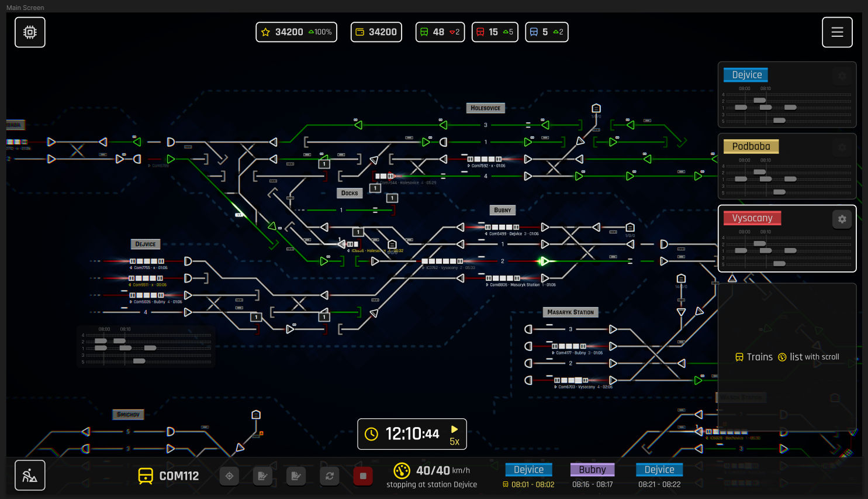
Task: Expand the 48 commuter trains counter
Action: tap(440, 32)
